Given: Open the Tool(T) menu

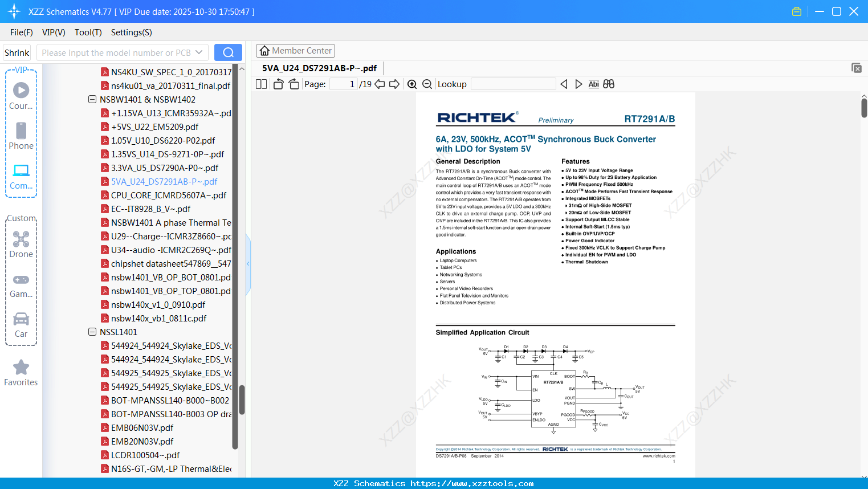Looking at the screenshot, I should (88, 32).
